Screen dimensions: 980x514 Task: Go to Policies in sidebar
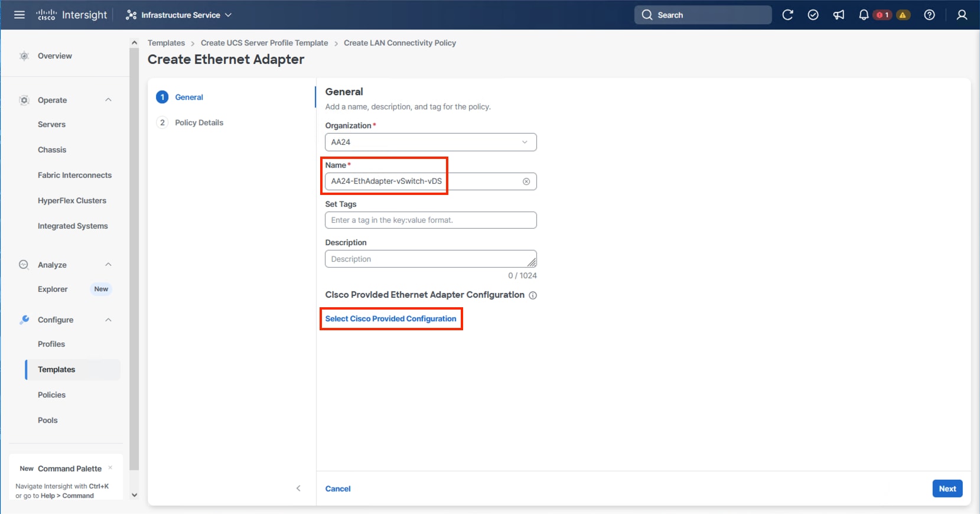[52, 395]
